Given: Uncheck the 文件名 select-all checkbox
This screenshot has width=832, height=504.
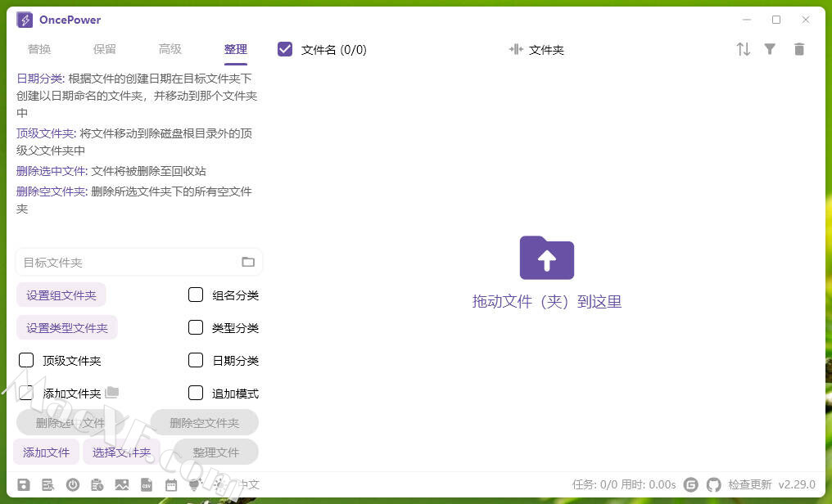Looking at the screenshot, I should (285, 49).
